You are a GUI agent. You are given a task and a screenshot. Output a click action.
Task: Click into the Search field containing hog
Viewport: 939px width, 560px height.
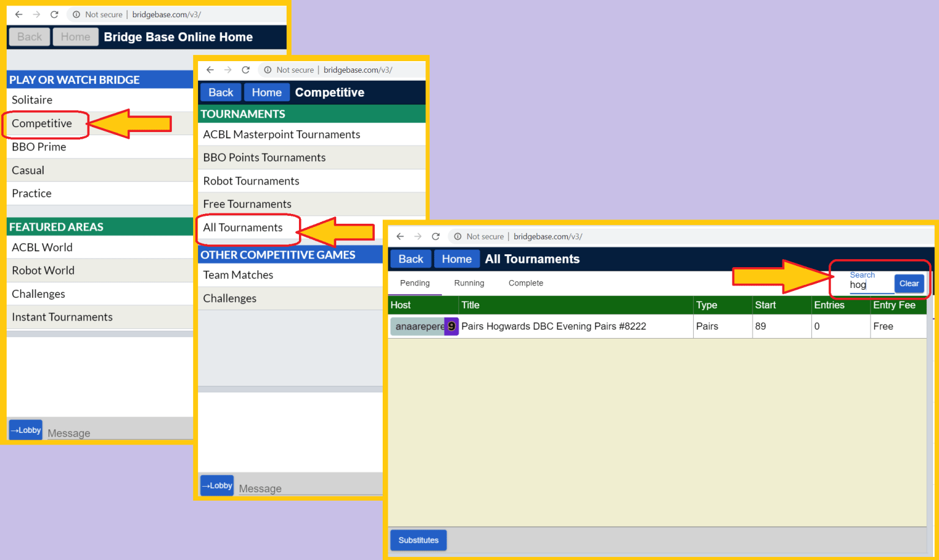(870, 285)
